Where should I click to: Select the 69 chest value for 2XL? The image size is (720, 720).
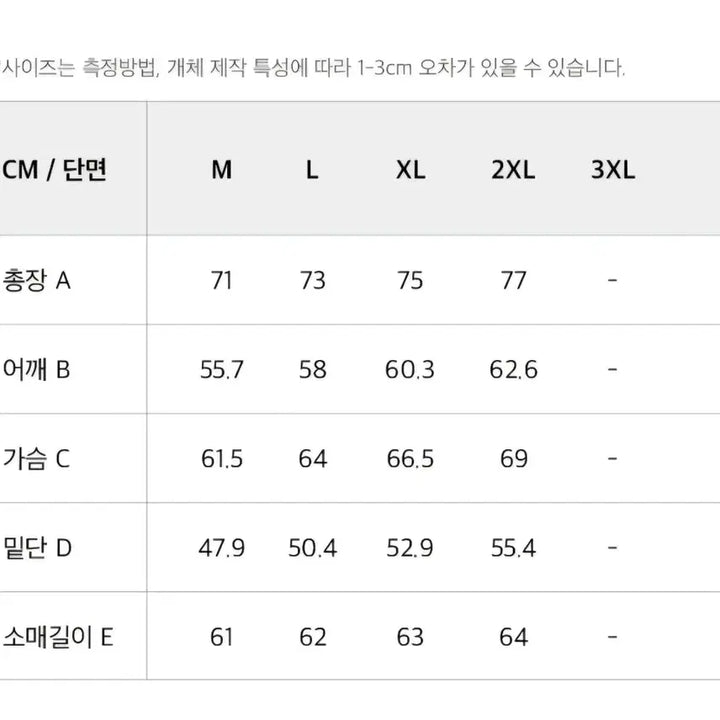(x=513, y=459)
